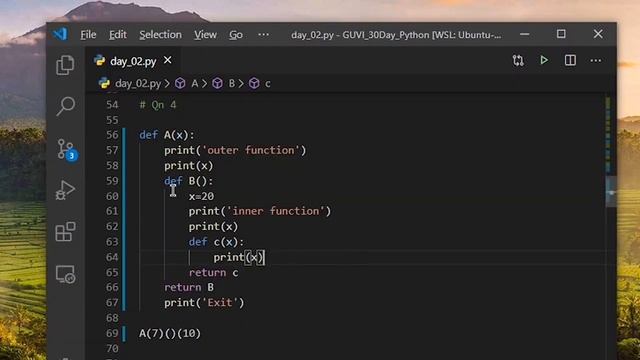Click the VS Code logo icon

click(x=60, y=34)
